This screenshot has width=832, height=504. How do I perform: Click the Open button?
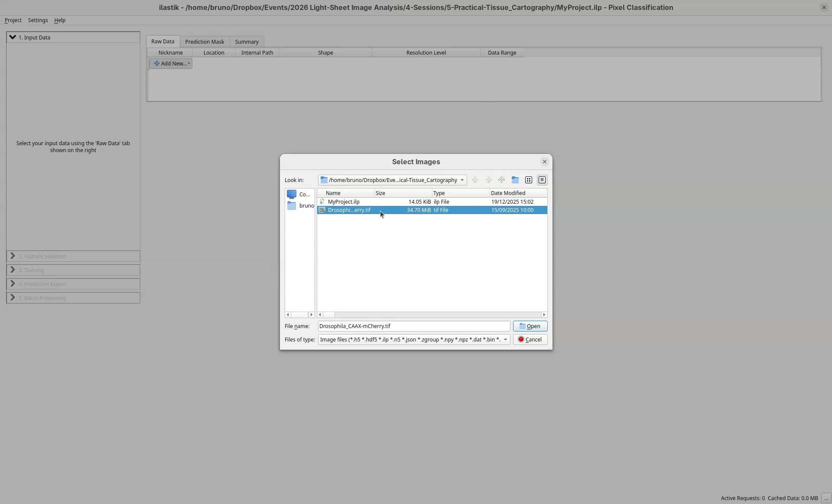coord(530,326)
